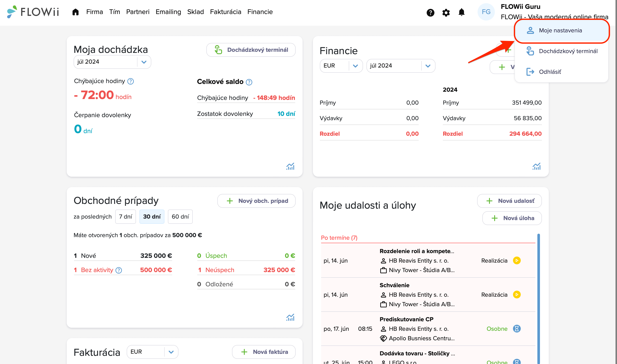This screenshot has width=617, height=364.
Task: Open the notifications bell
Action: (x=461, y=12)
